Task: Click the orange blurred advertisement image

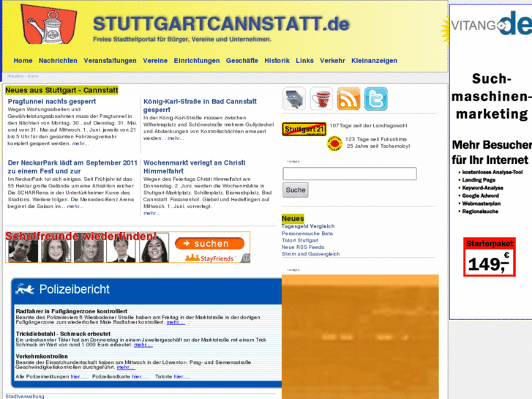Action: pyautogui.click(x=360, y=337)
